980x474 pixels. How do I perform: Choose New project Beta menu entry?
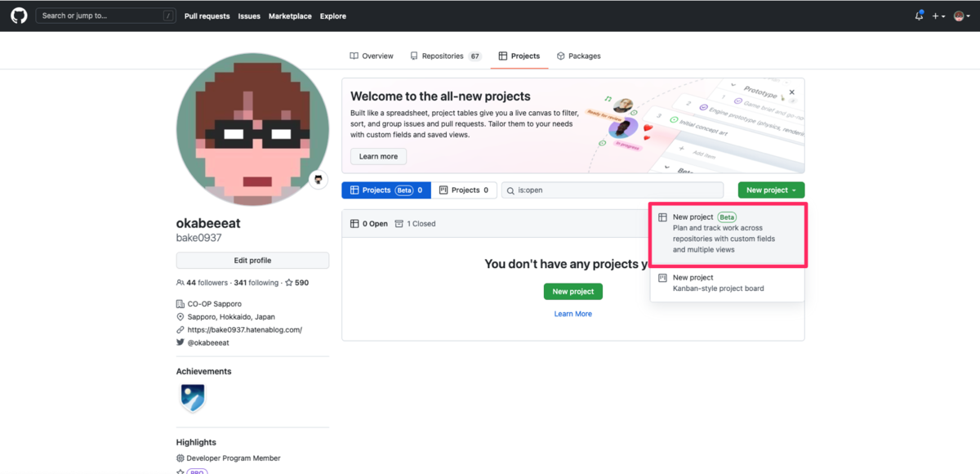(x=728, y=234)
